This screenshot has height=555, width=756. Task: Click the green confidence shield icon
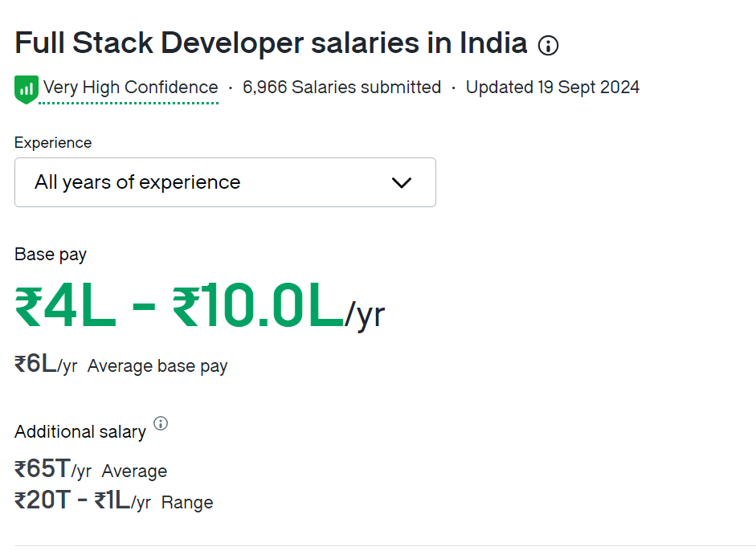[26, 88]
